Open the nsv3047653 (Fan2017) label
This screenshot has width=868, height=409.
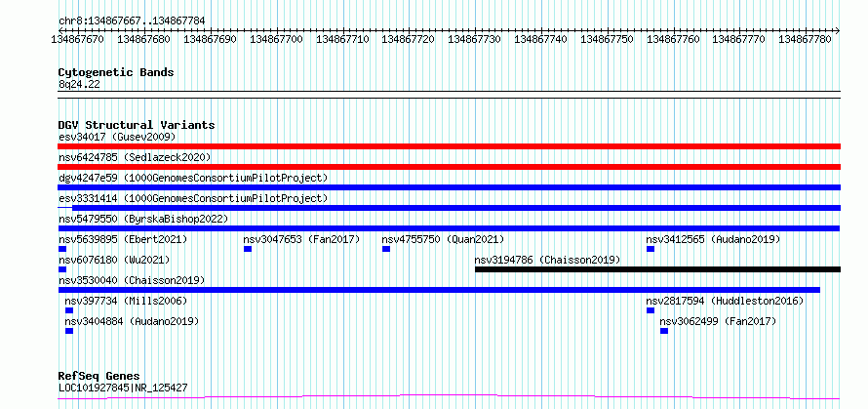(301, 239)
